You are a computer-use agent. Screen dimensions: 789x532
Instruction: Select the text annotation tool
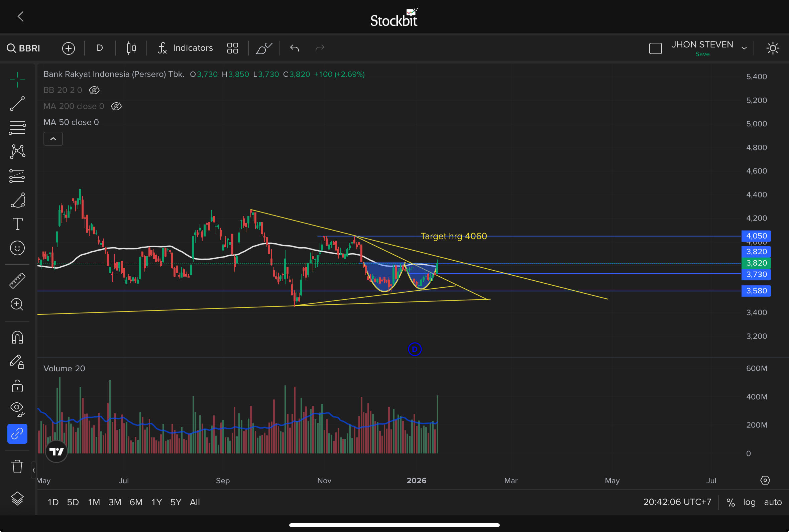(17, 224)
